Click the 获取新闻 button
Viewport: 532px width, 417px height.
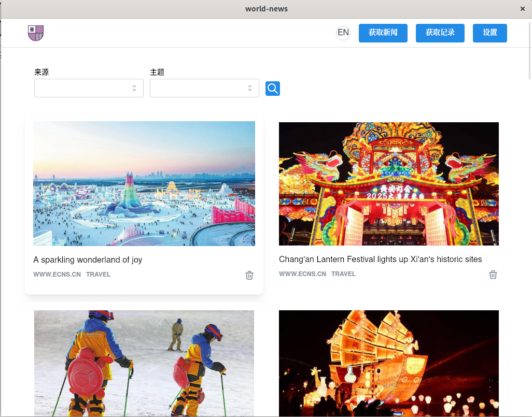383,33
